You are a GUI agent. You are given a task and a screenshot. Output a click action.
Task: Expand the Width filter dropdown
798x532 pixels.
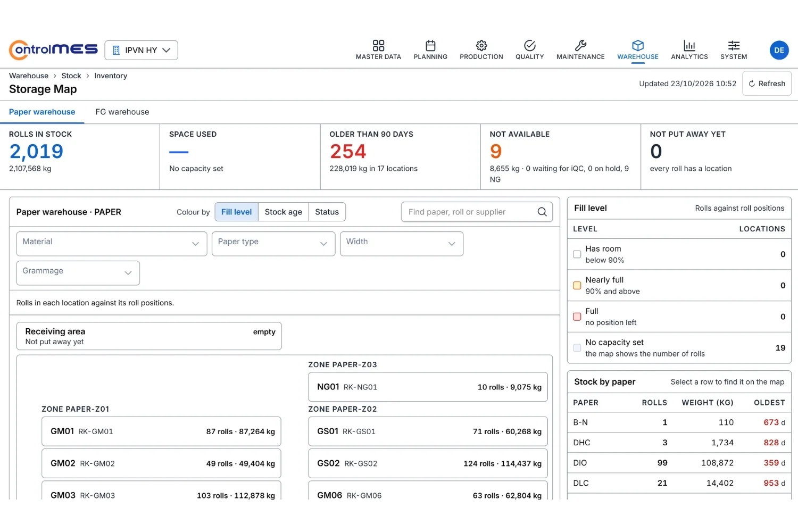point(402,244)
